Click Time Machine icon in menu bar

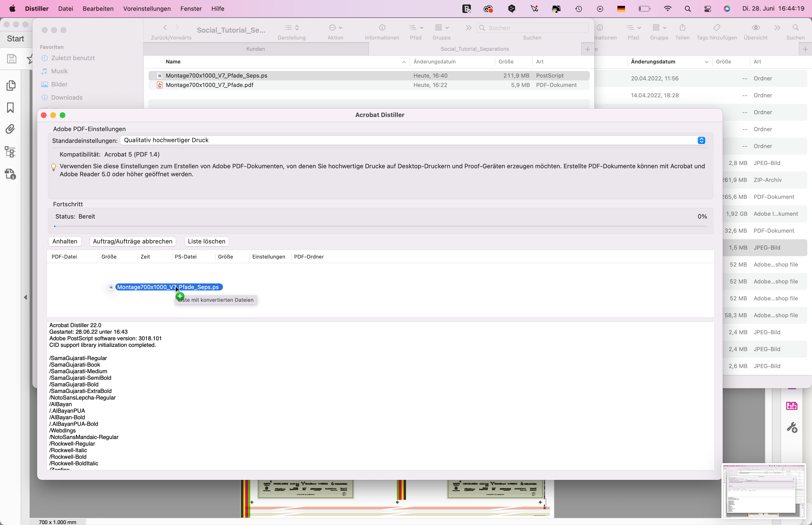coord(579,8)
